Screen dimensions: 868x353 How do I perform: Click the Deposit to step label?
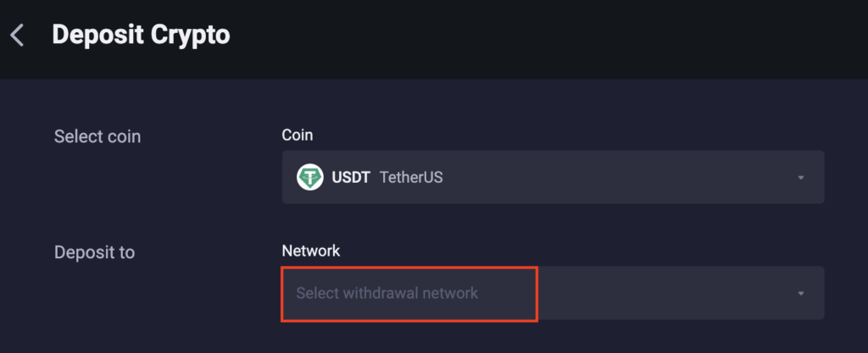[x=95, y=252]
